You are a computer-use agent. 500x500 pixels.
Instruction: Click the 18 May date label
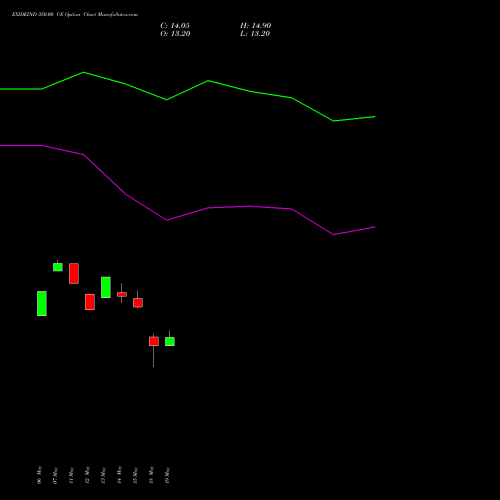point(151,475)
